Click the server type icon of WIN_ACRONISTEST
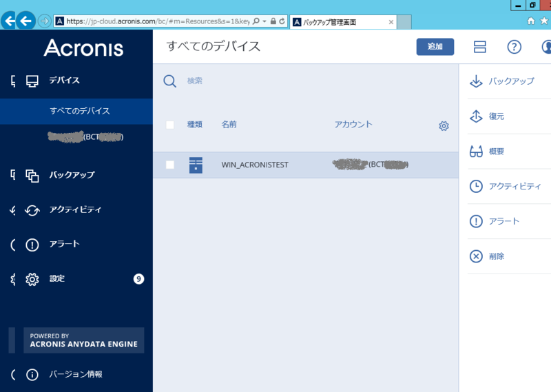The height and width of the screenshot is (392, 551). (x=196, y=165)
